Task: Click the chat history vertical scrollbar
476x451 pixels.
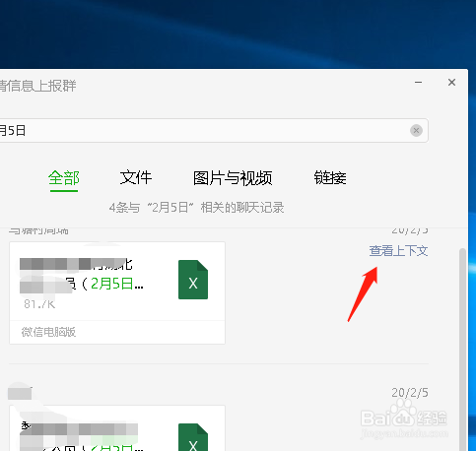Action: (x=462, y=350)
